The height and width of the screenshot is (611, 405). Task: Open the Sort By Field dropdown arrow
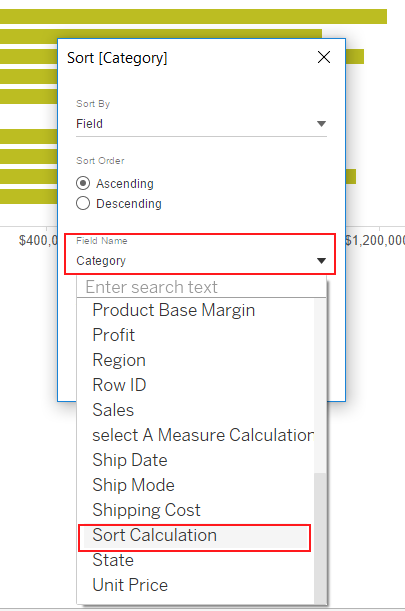pyautogui.click(x=321, y=124)
